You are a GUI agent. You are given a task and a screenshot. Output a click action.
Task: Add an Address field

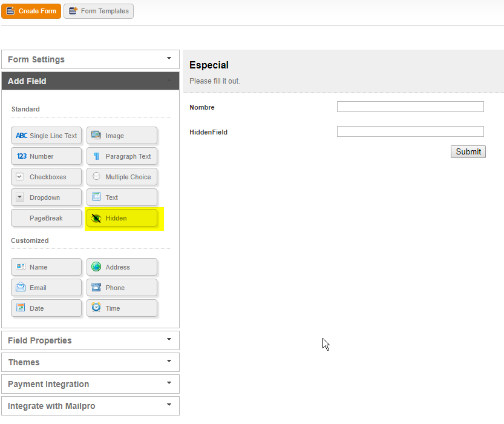122,267
